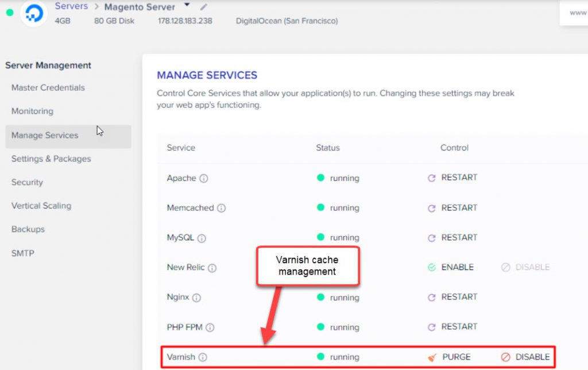Click the info icon next to PHP FPM

210,327
